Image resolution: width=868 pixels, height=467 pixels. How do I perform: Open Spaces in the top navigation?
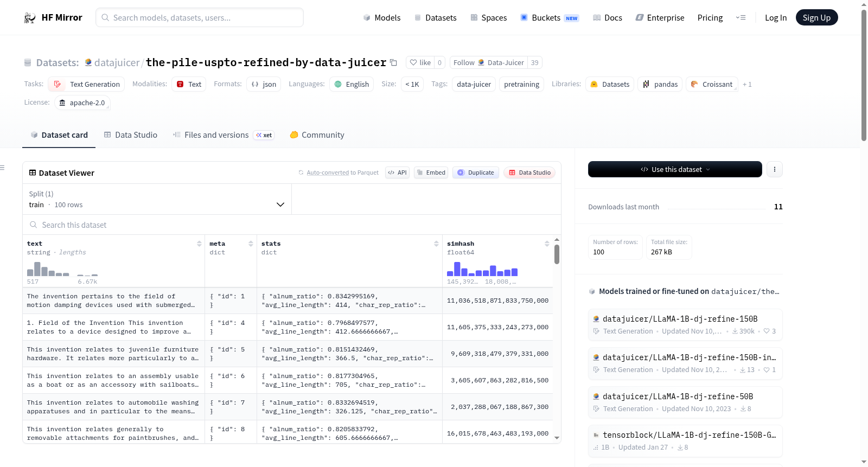tap(488, 18)
